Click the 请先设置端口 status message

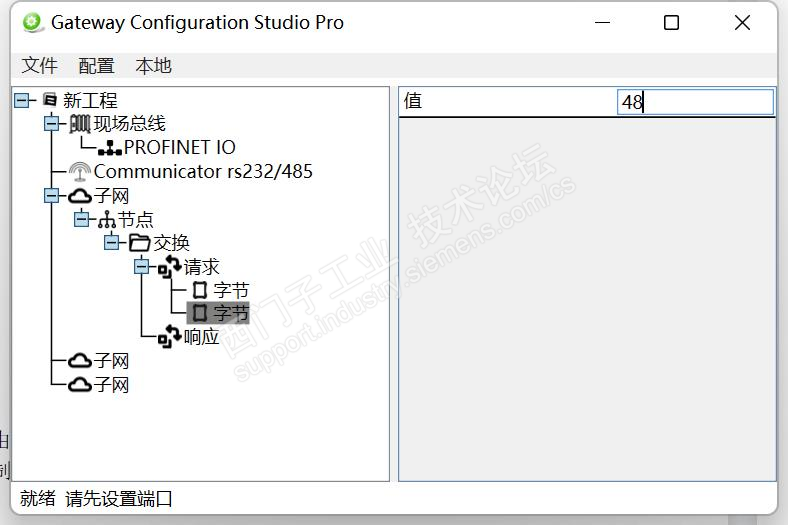point(119,498)
